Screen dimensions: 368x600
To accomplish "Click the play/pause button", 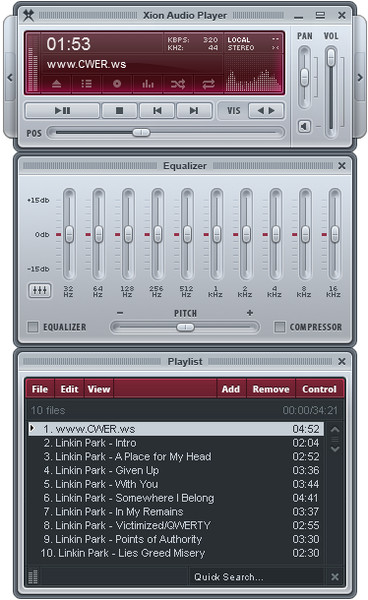I will coord(62,111).
